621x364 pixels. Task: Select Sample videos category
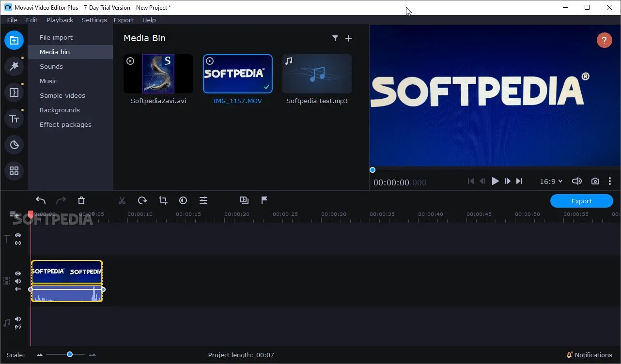tap(70, 95)
